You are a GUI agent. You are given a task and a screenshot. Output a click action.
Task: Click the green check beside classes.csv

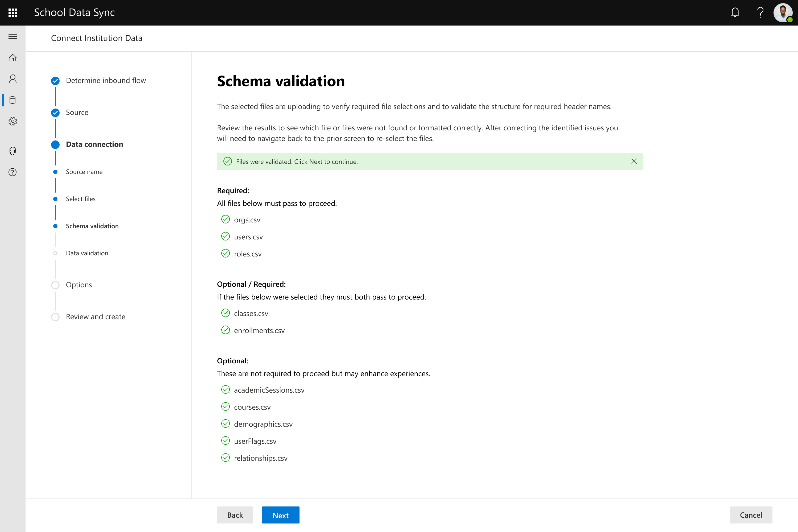click(x=225, y=313)
